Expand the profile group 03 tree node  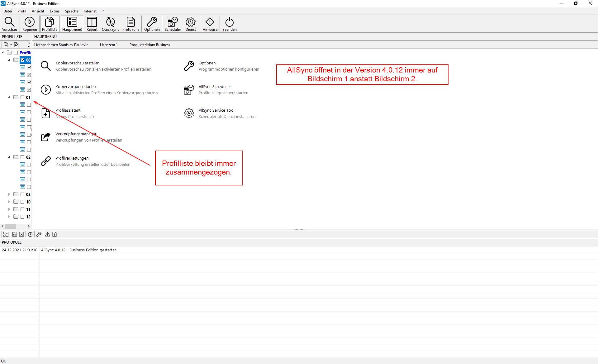(x=9, y=194)
